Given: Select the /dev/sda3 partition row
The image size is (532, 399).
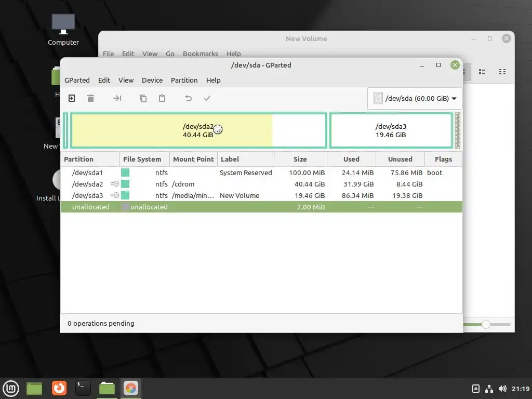Looking at the screenshot, I should click(261, 196).
